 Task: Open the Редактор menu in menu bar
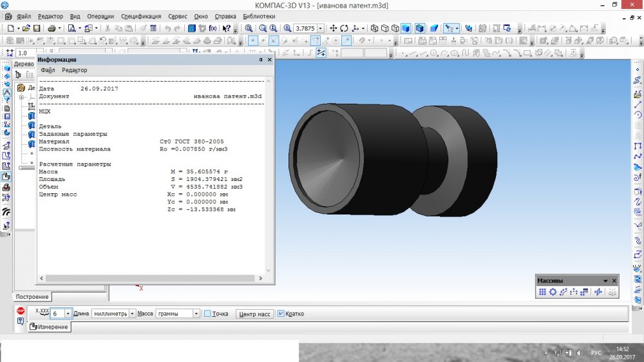tap(50, 17)
